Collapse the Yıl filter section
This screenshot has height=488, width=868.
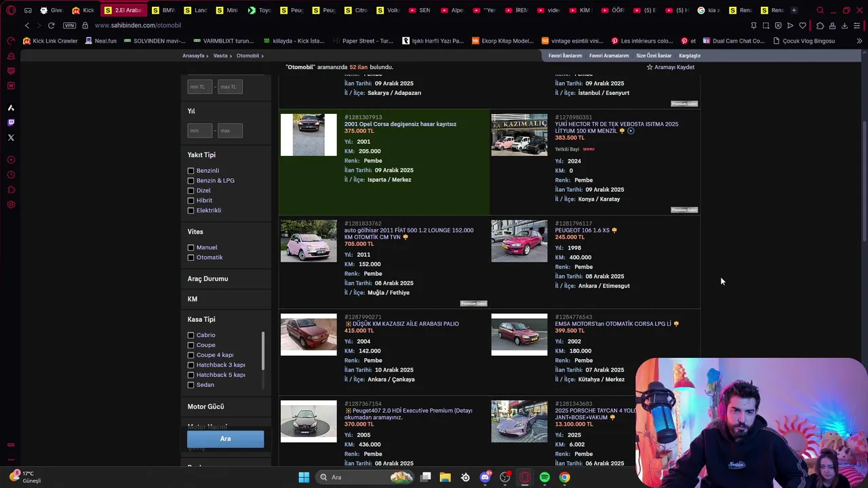click(191, 111)
